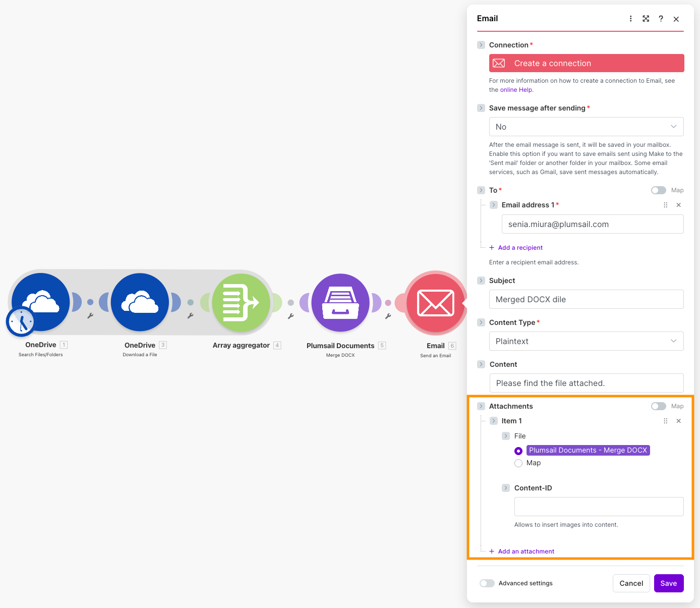Click the 'Search Files/Folders' subtitle text
Screen dimensions: 700x608
coord(41,355)
